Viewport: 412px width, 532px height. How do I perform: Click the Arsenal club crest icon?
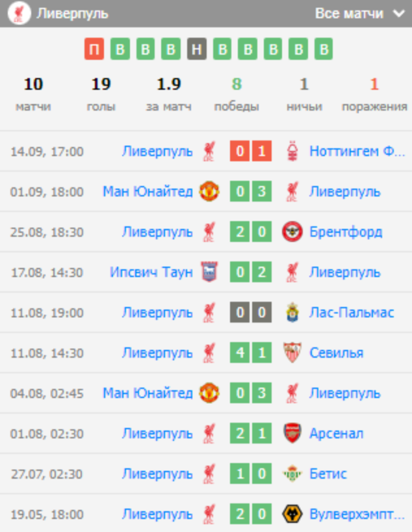click(x=292, y=434)
